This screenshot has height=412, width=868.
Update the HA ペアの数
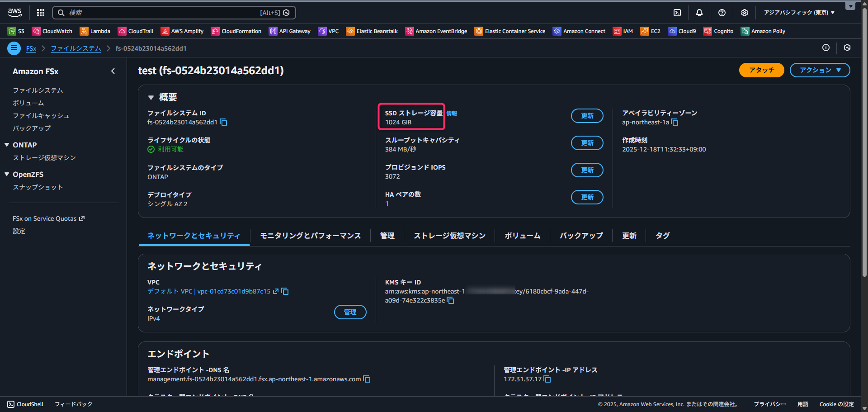click(587, 197)
